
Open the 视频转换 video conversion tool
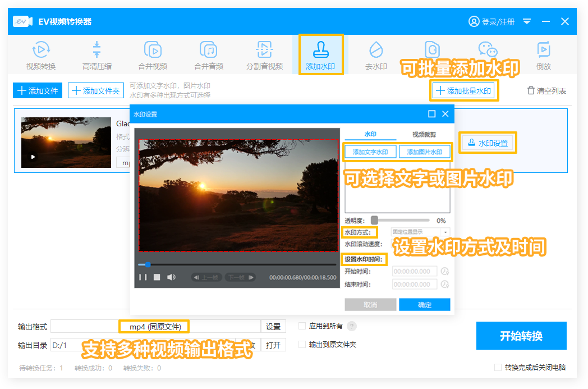coord(41,55)
